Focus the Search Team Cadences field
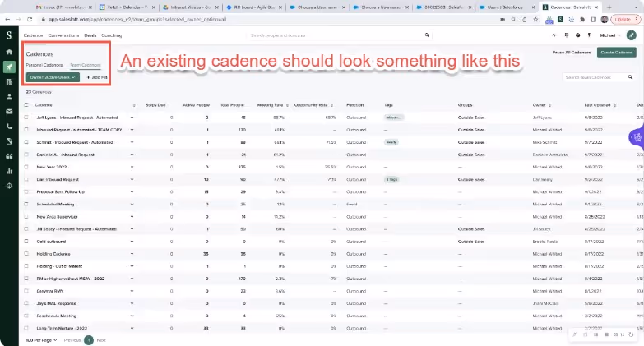This screenshot has height=346, width=644. pos(599,77)
